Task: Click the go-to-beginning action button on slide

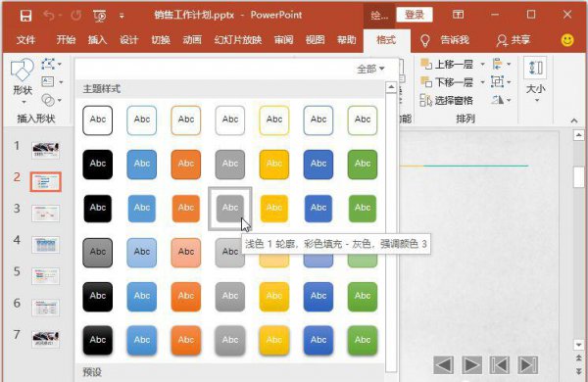Action: tap(500, 364)
